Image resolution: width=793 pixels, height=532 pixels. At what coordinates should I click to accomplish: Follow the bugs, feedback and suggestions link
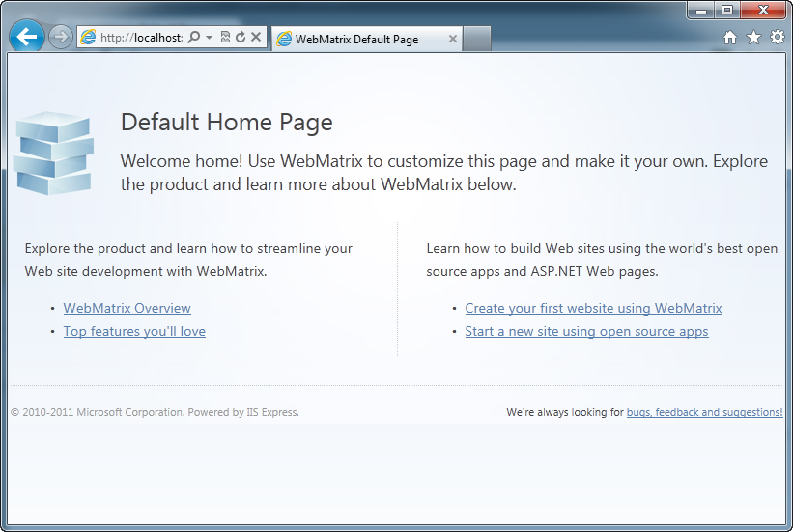[x=704, y=412]
